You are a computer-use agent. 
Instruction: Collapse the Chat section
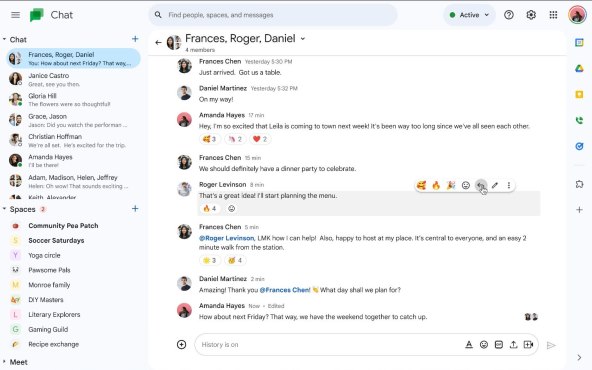coord(4,39)
